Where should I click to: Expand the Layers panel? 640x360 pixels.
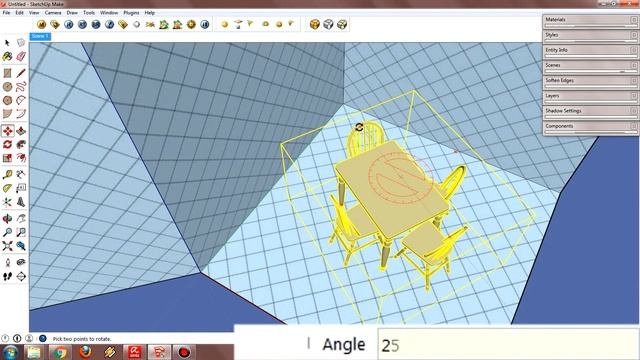[590, 97]
